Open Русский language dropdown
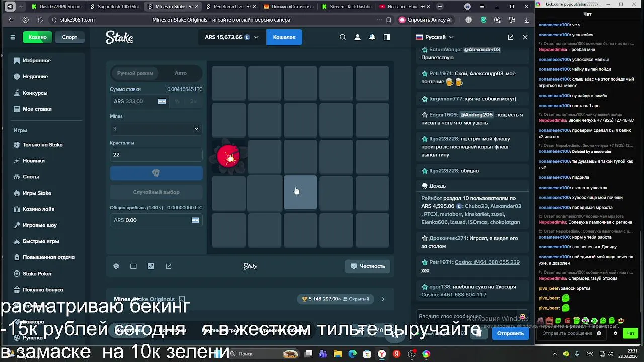 [x=435, y=37]
